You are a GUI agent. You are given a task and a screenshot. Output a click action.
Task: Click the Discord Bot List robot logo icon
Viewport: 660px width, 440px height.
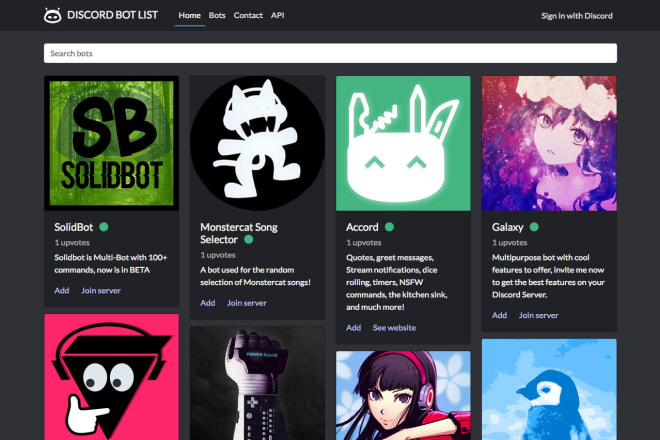tap(53, 16)
